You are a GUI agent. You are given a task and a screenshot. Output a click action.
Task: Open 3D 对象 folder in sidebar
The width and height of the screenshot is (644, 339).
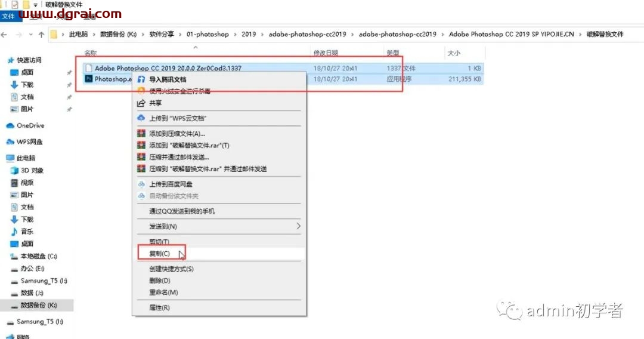tap(32, 170)
